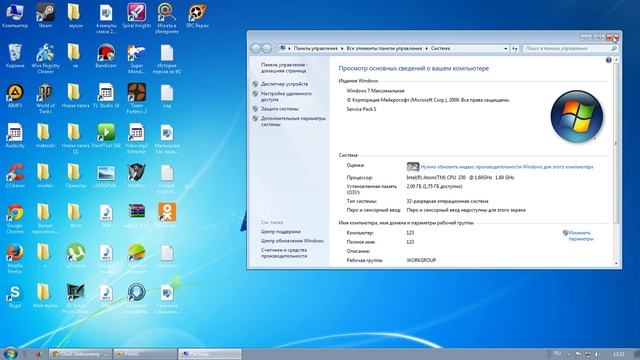
Task: Open the Windows Start button
Action: pos(10,353)
